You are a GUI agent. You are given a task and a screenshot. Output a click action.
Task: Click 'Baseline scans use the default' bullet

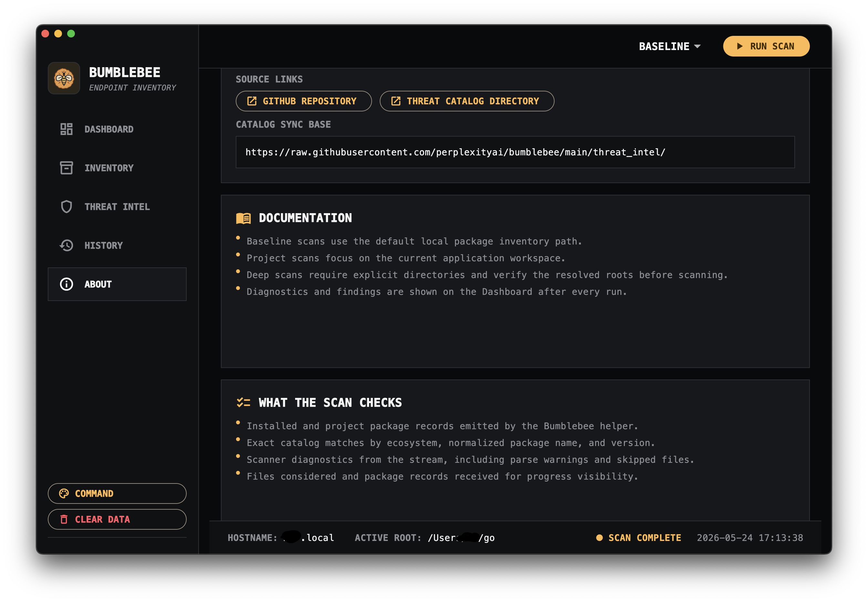point(414,241)
